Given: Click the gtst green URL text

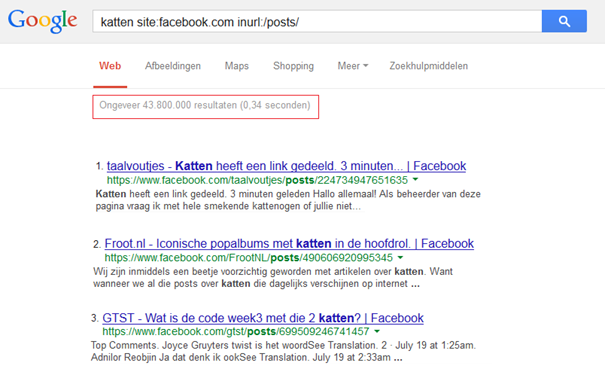Looking at the screenshot, I should point(236,332).
